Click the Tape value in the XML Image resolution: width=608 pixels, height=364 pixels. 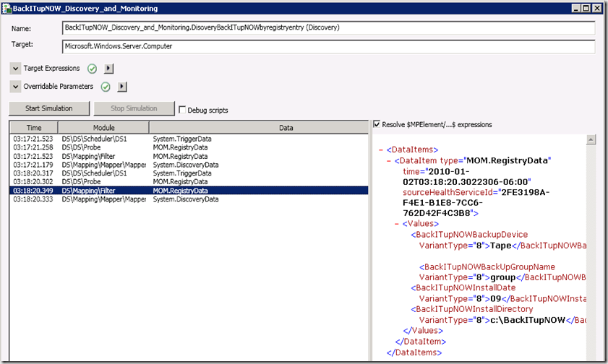[x=500, y=246]
